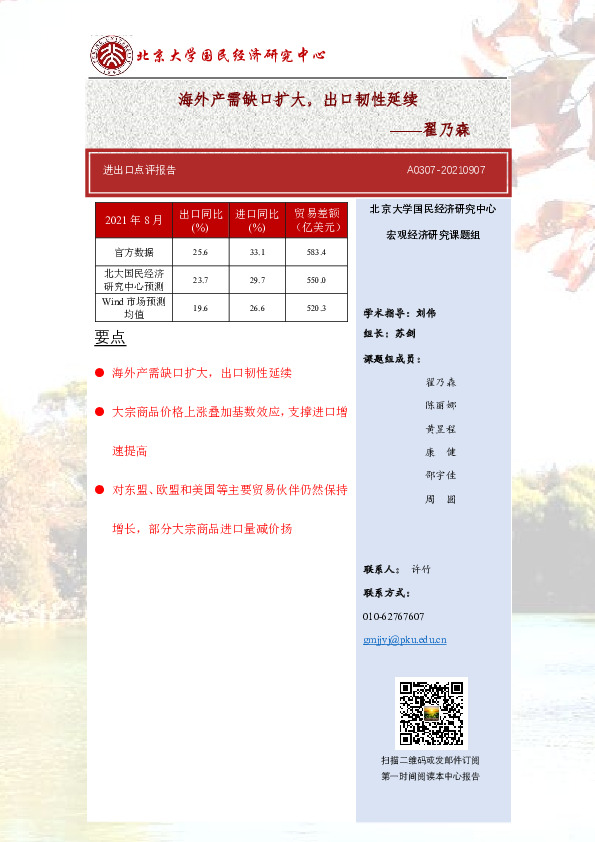Click the forecast export value 23.7
Viewport: 595px width, 842px height.
click(x=200, y=280)
